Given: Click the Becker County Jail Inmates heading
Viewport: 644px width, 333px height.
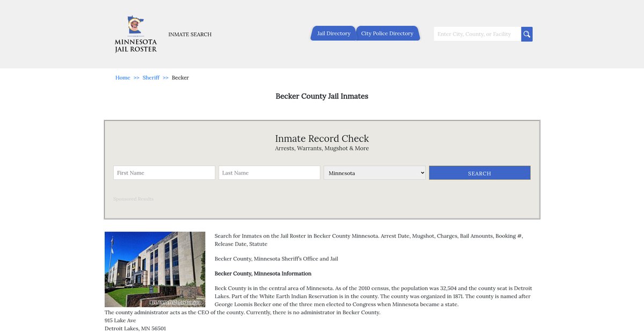Looking at the screenshot, I should (322, 96).
